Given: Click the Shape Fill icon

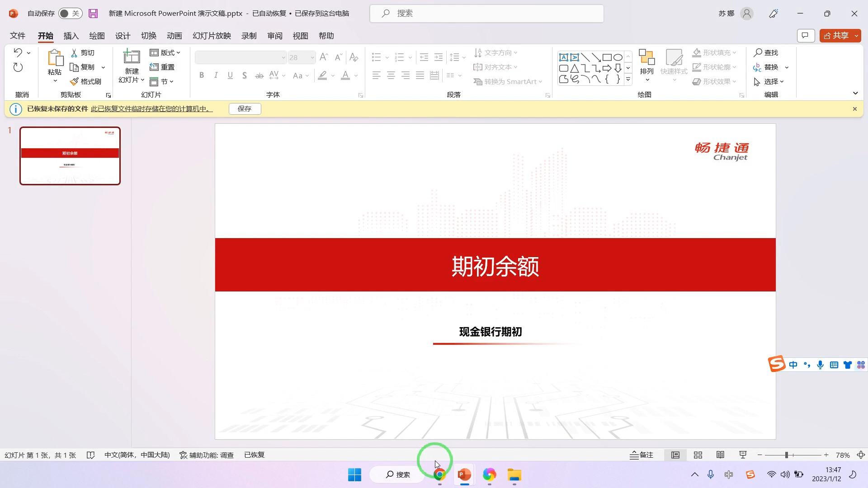Looking at the screenshot, I should 696,52.
